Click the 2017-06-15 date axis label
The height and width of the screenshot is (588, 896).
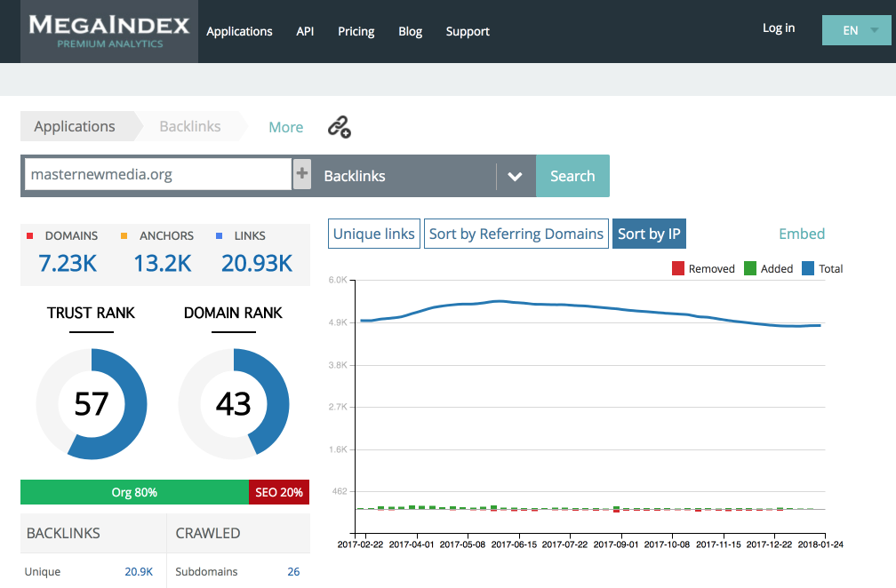coord(514,544)
